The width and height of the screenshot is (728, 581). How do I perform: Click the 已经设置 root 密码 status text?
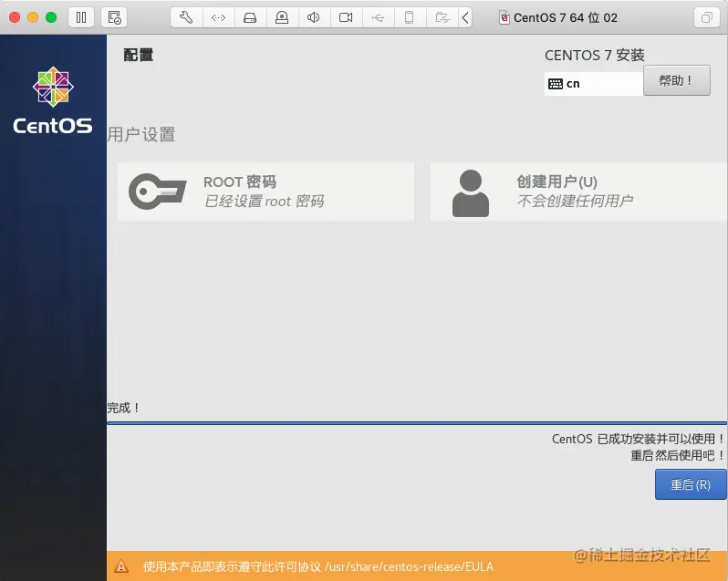click(x=265, y=202)
